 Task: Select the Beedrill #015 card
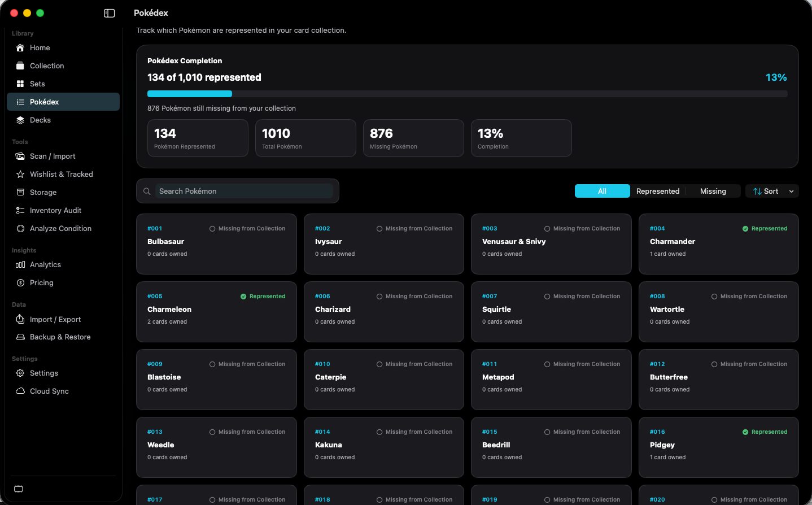coord(551,447)
